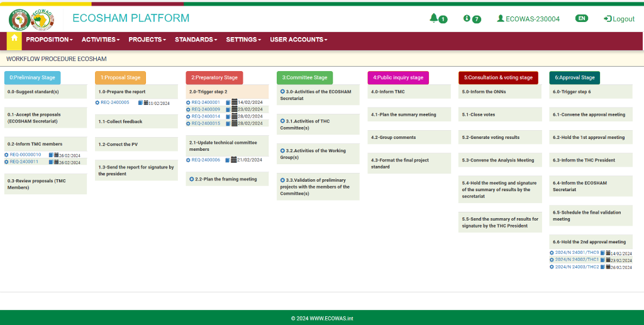Image resolution: width=644 pixels, height=325 pixels.
Task: Click blue book icon on REQ-00000010 row
Action: (51, 155)
